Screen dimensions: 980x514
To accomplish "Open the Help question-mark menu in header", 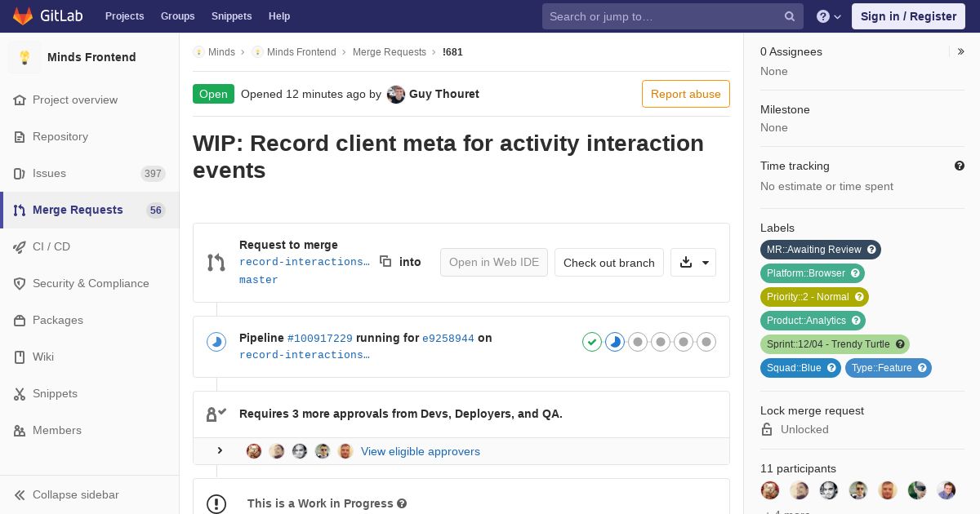I will click(829, 16).
